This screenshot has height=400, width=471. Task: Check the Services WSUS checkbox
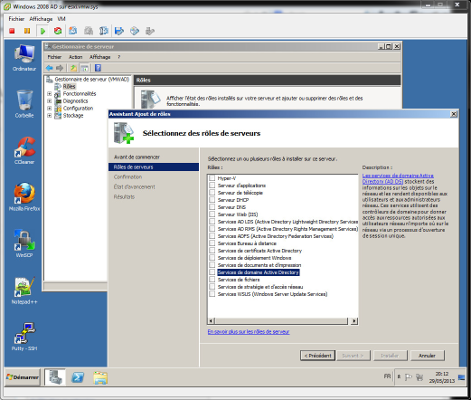click(212, 294)
